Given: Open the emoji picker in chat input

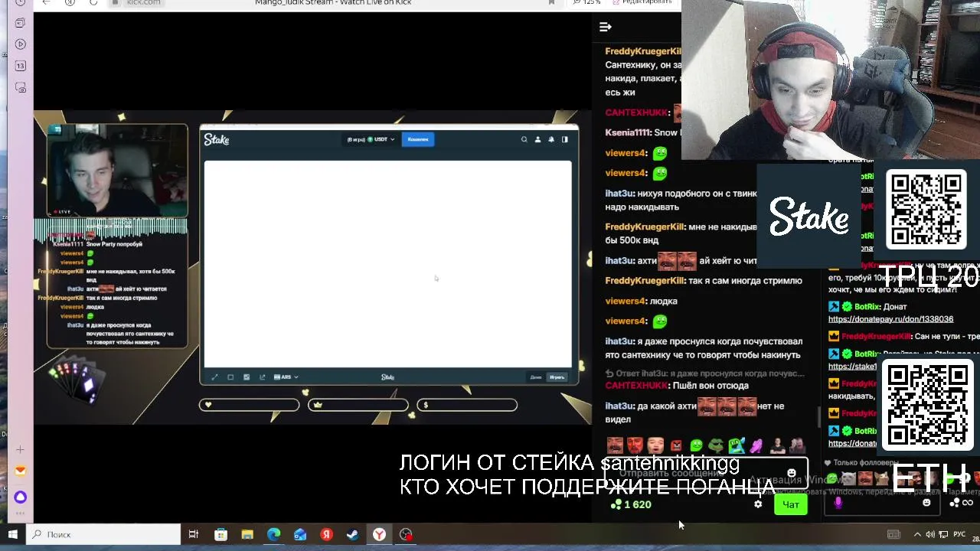Looking at the screenshot, I should pos(792,473).
